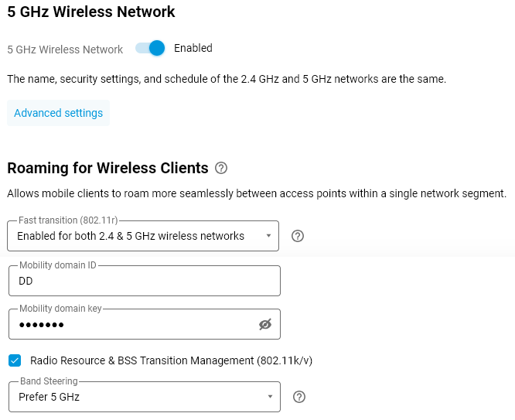
Task: Click the note about 2.4 GHz and 5 GHz settings
Action: pyautogui.click(x=226, y=79)
